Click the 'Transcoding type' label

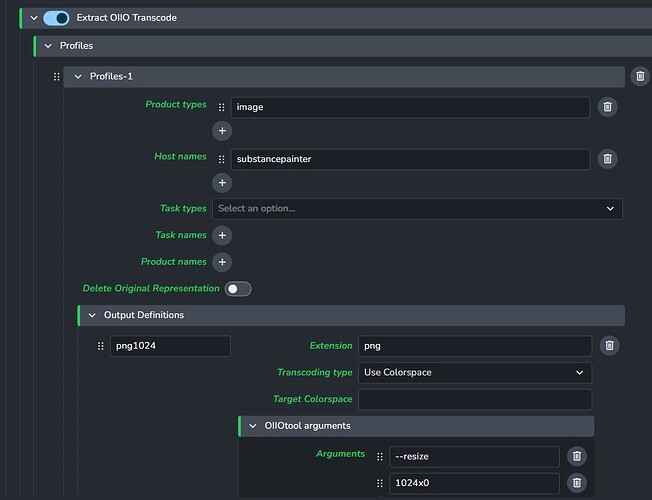pyautogui.click(x=315, y=372)
